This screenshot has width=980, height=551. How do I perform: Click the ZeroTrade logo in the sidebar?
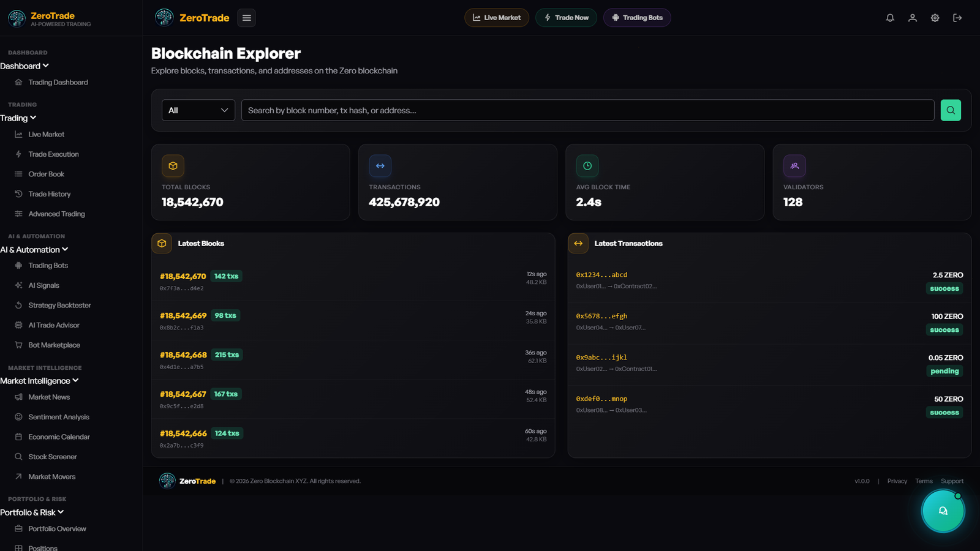(x=50, y=18)
